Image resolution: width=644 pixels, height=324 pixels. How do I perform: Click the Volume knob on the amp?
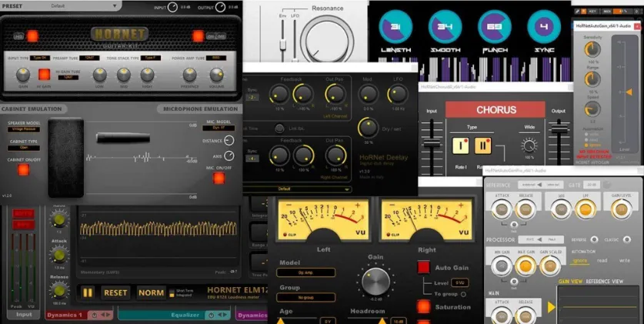[216, 75]
